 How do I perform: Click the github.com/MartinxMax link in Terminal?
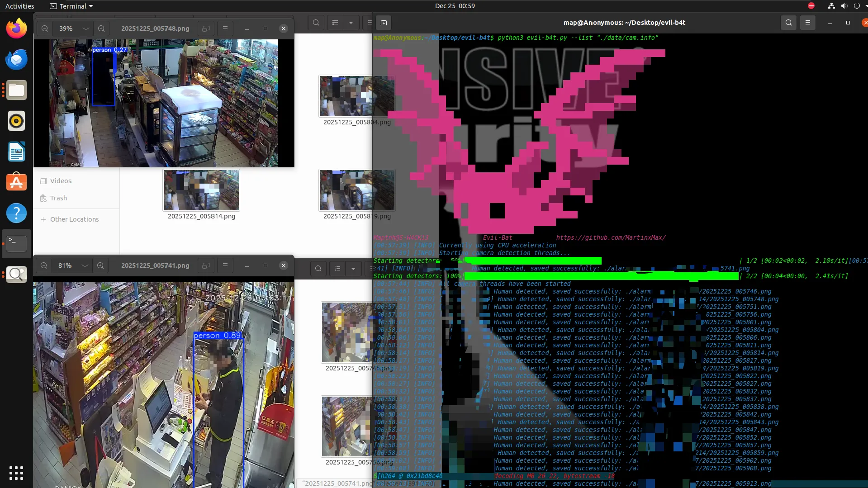[611, 237]
